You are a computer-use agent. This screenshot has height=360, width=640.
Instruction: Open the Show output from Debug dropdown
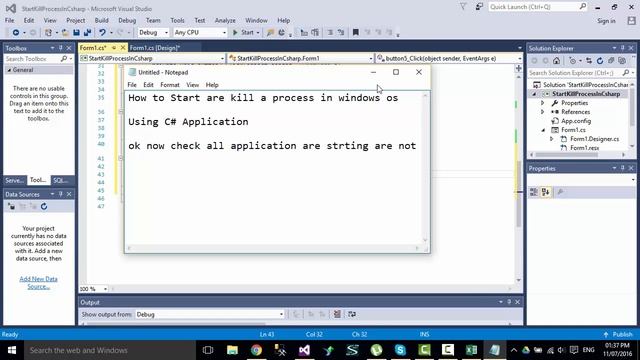click(210, 314)
